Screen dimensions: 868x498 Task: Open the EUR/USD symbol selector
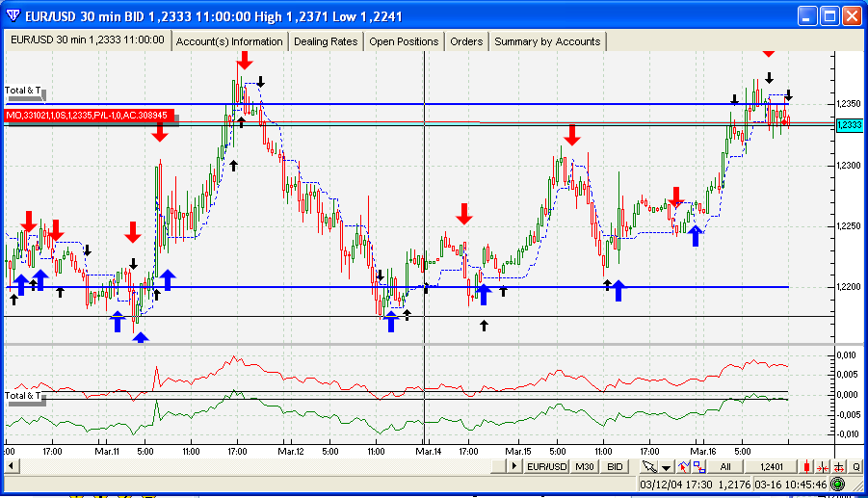547,466
